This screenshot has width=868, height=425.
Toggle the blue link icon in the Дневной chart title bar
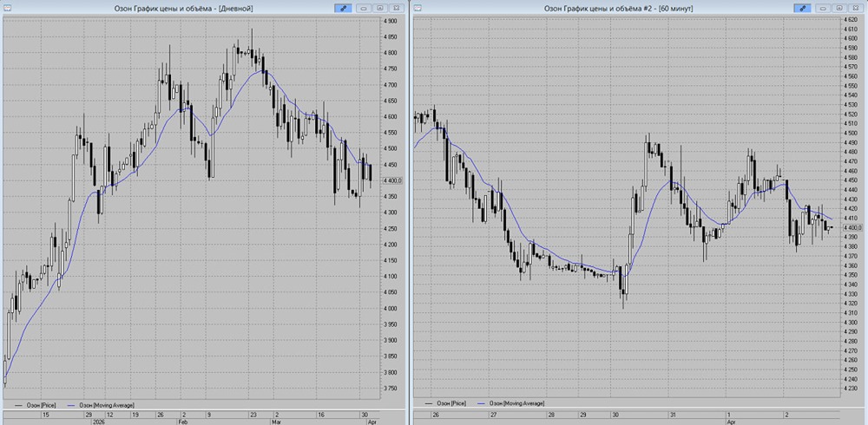pos(343,8)
